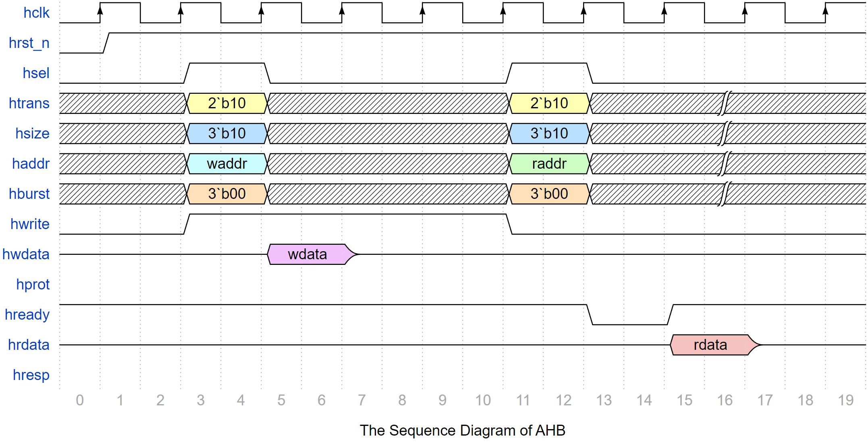The image size is (868, 442).
Task: Click cycle number 10 on the time axis
Action: click(x=483, y=401)
